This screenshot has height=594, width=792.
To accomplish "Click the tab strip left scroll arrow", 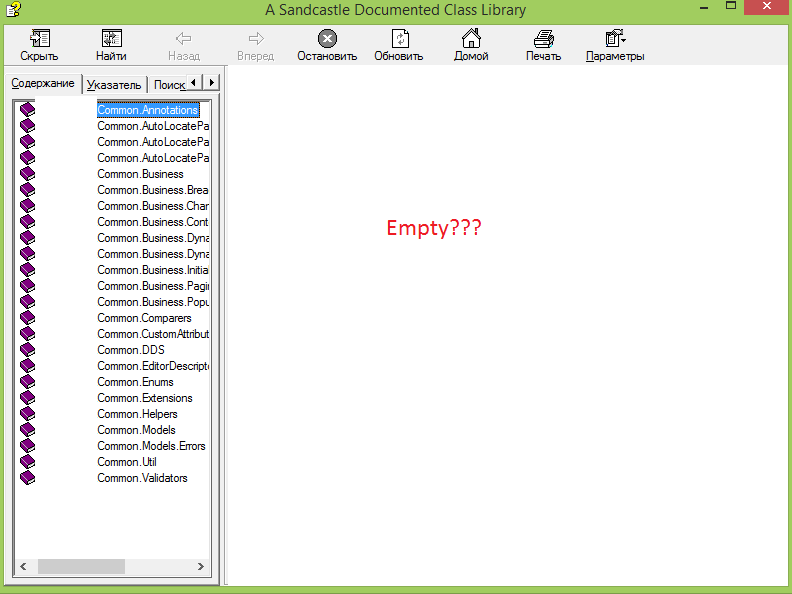I will 194,82.
